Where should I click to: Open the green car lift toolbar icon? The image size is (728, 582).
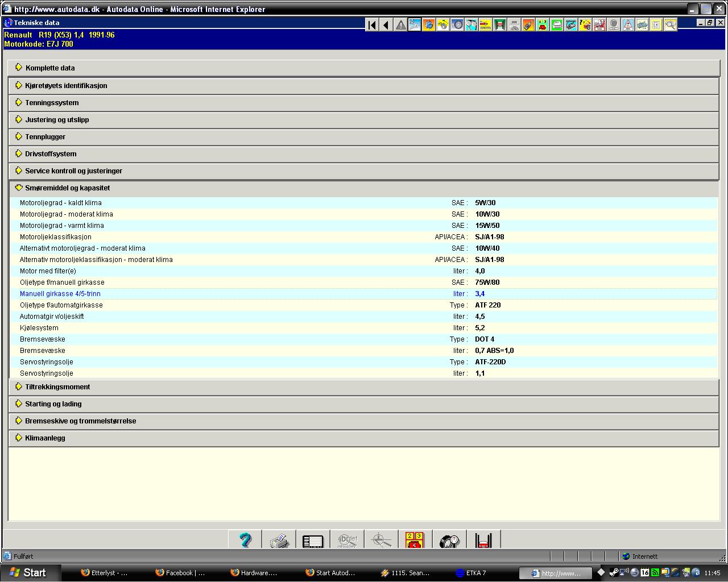click(500, 24)
